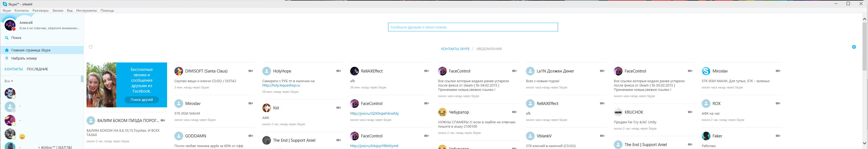868x149 pixels.
Task: Click the Skype home page house icon
Action: click(7, 50)
